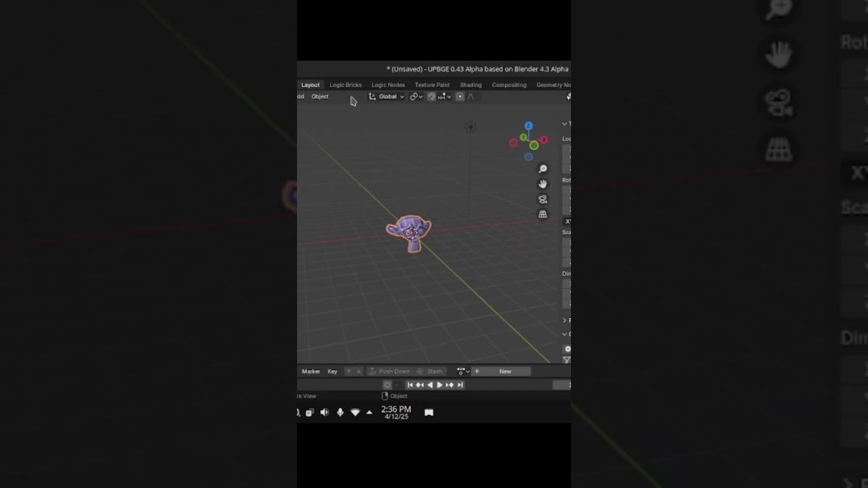Click the down arrow layer button
Image resolution: width=868 pixels, height=488 pixels.
pos(349,371)
